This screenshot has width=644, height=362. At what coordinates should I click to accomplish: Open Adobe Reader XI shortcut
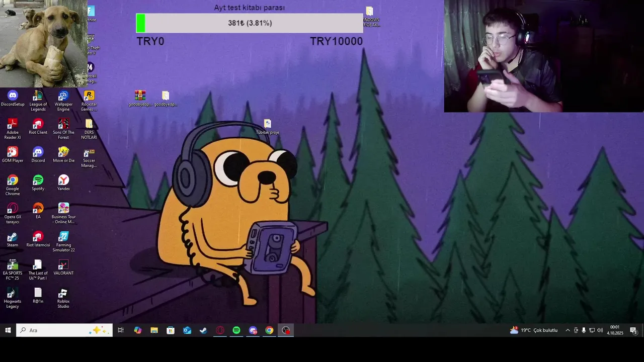coord(13,129)
